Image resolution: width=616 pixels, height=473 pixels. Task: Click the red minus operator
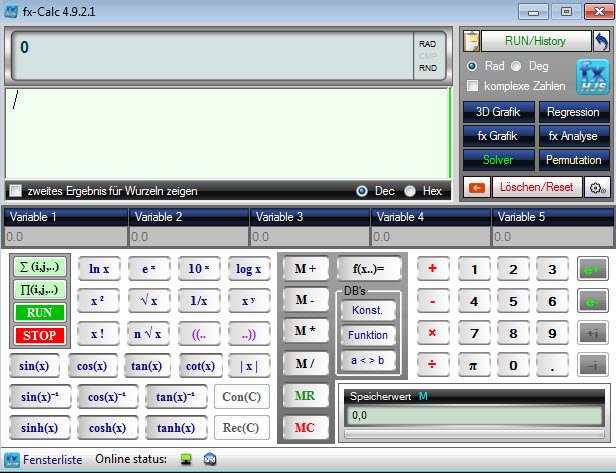click(433, 301)
